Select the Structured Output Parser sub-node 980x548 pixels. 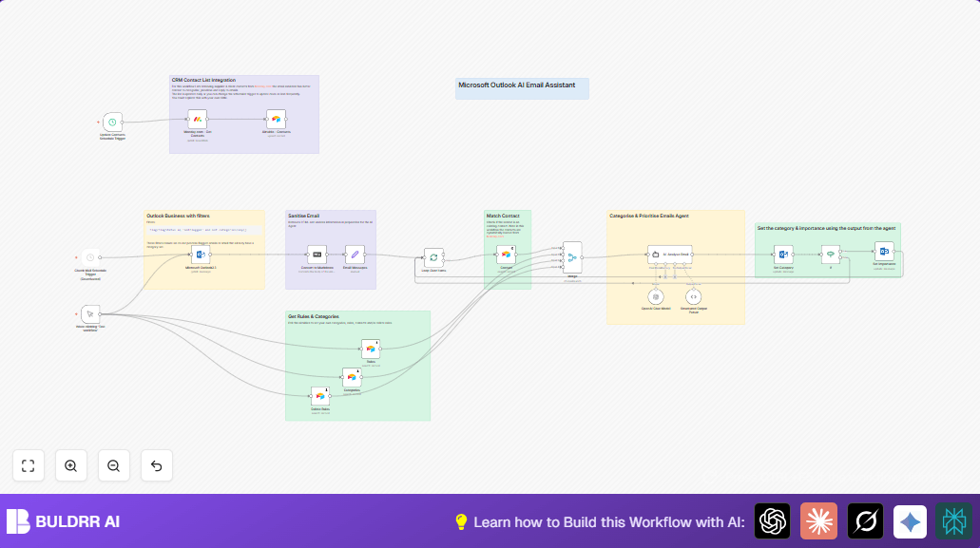694,297
